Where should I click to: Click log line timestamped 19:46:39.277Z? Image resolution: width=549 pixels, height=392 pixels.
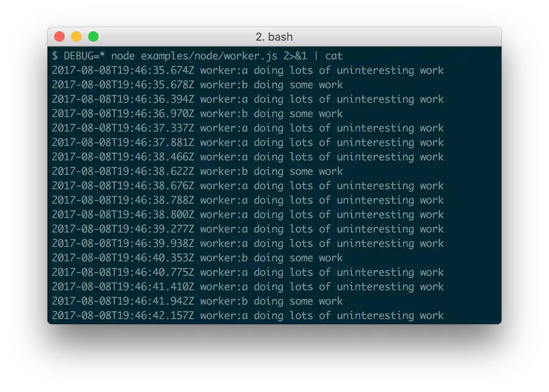pyautogui.click(x=248, y=229)
